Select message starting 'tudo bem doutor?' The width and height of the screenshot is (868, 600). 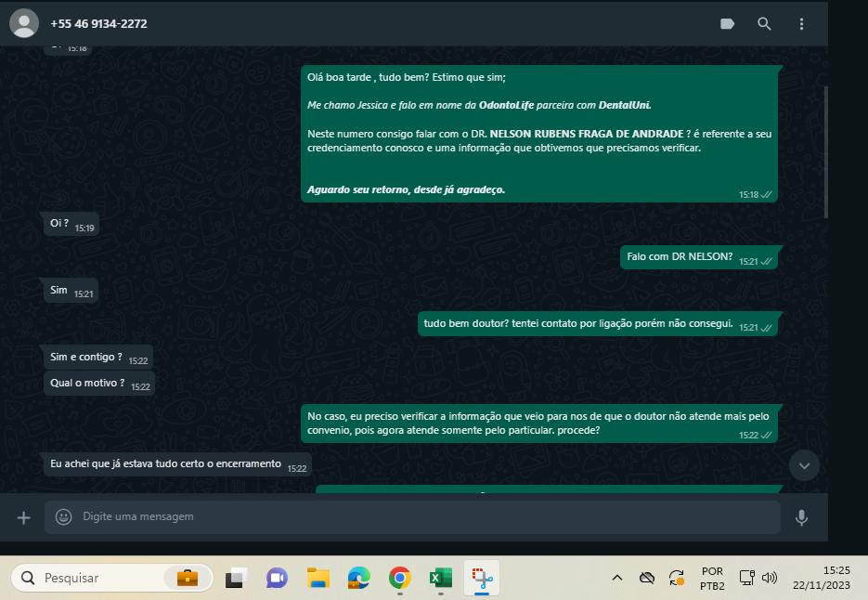(598, 324)
